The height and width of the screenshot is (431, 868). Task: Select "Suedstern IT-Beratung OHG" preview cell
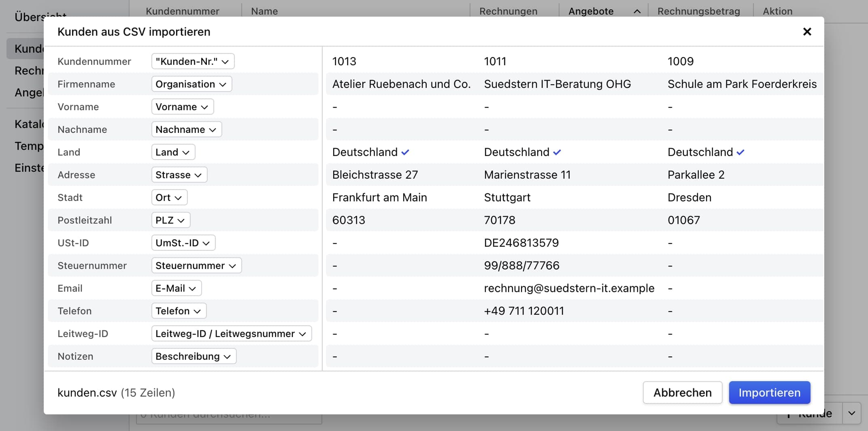(x=557, y=84)
